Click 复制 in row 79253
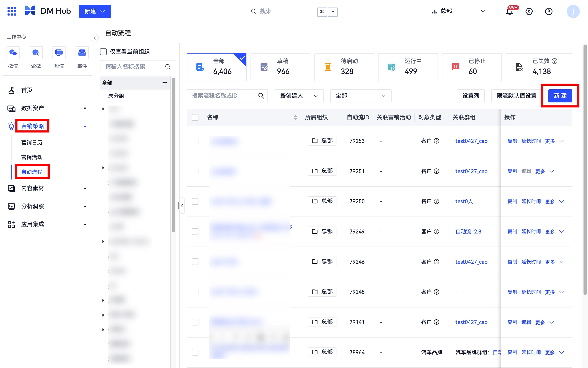 (x=512, y=141)
